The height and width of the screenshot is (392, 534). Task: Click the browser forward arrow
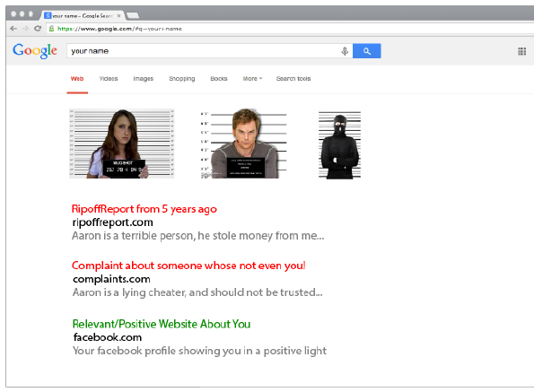25,29
